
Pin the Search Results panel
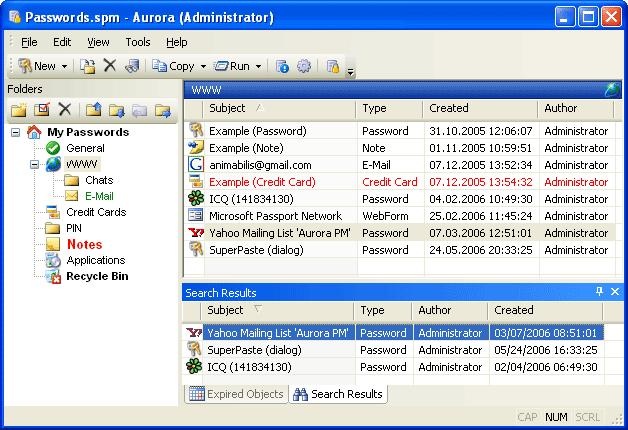pos(599,291)
